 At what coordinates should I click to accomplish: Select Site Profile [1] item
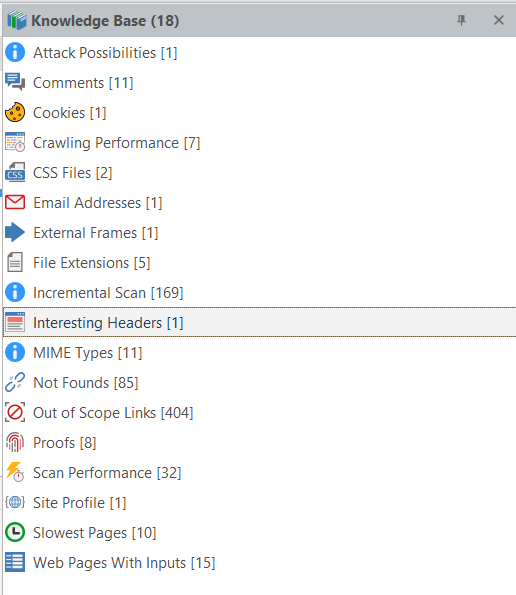pos(260,502)
